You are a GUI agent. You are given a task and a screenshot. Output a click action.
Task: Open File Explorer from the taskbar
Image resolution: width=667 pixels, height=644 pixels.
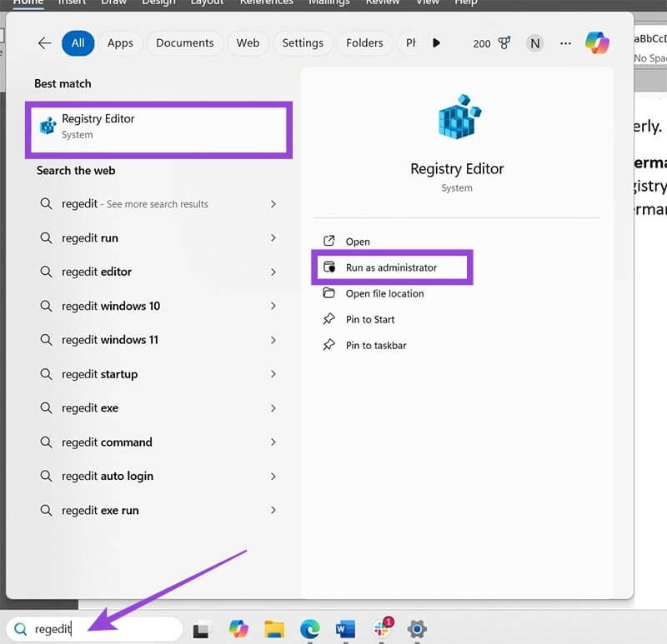click(274, 630)
